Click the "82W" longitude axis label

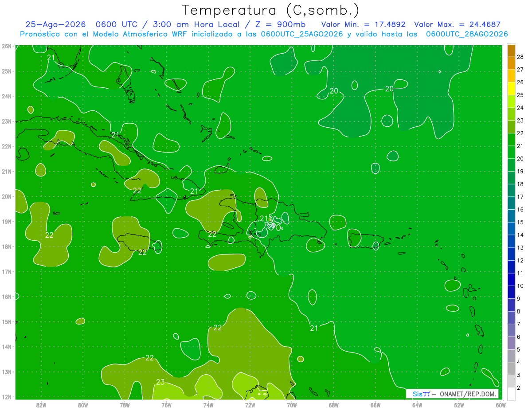(41, 405)
